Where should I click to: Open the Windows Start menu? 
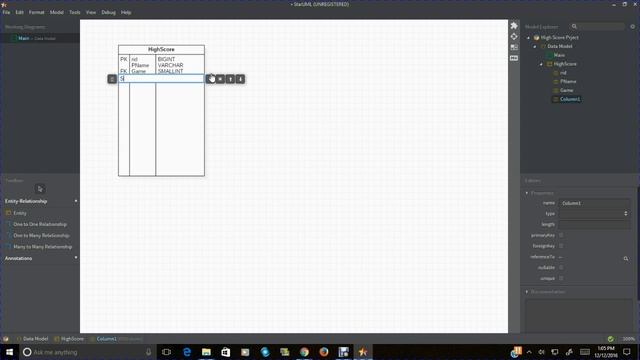[9, 352]
